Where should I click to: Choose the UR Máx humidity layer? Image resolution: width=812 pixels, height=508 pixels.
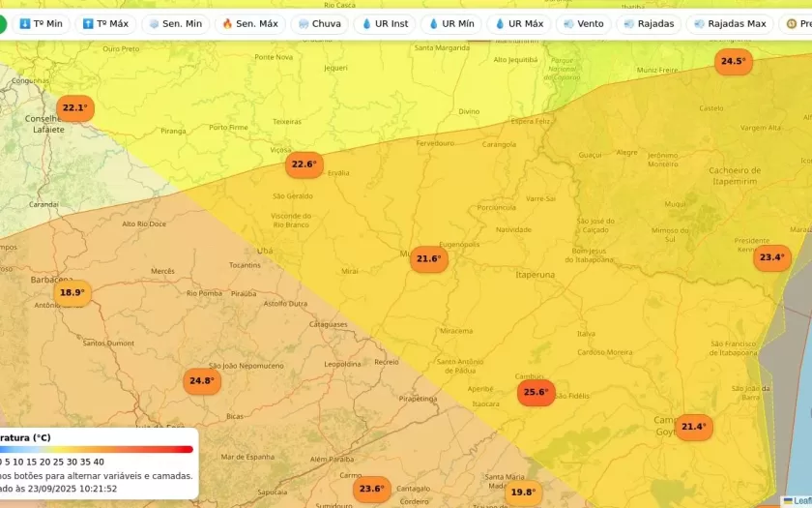519,23
